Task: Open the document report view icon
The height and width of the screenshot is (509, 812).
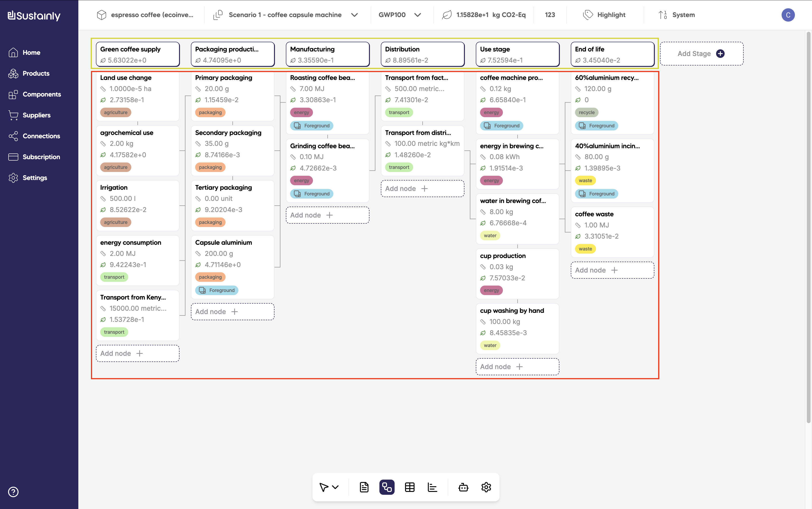Action: pos(364,487)
